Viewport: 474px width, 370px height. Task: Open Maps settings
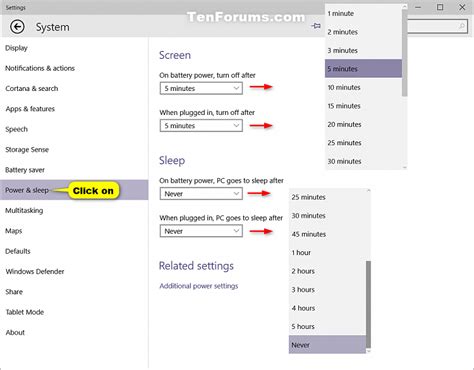point(14,231)
